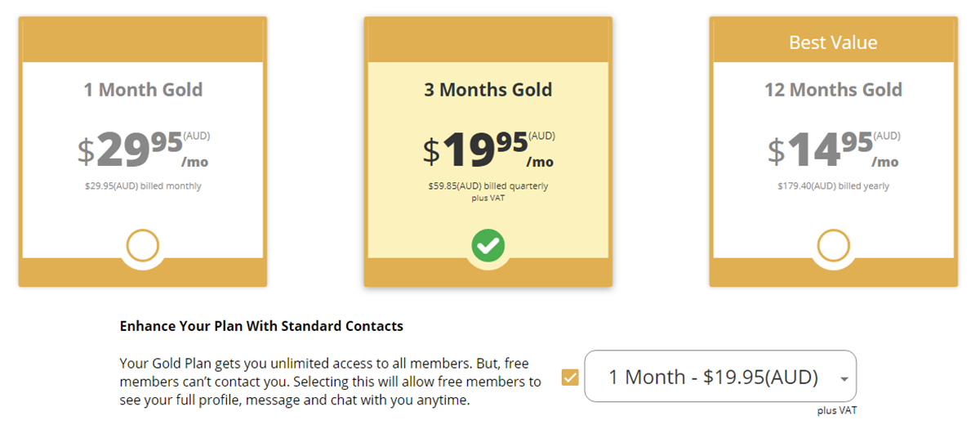Click the Gold Plan description paragraph
This screenshot has height=447, width=980.
point(330,382)
